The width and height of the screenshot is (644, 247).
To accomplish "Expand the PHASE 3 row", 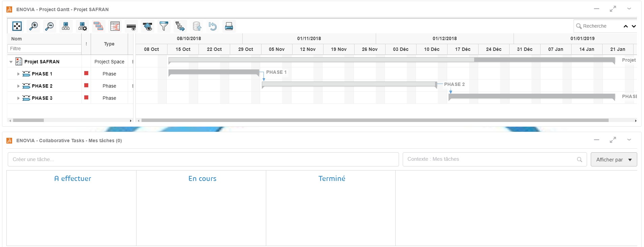I will point(18,98).
